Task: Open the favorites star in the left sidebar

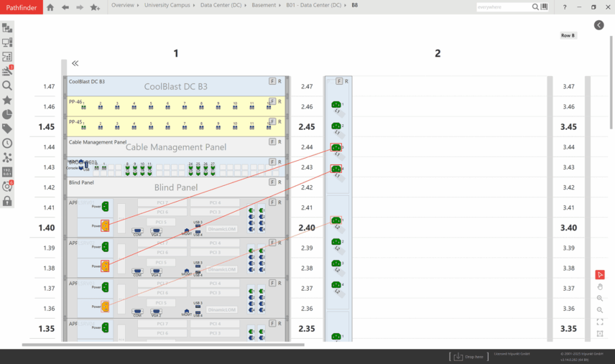Action: pos(7,100)
